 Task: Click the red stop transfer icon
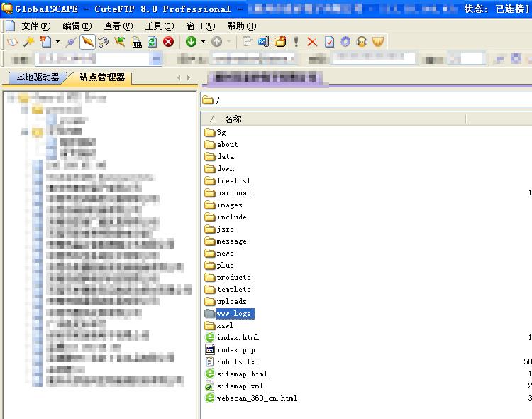168,42
